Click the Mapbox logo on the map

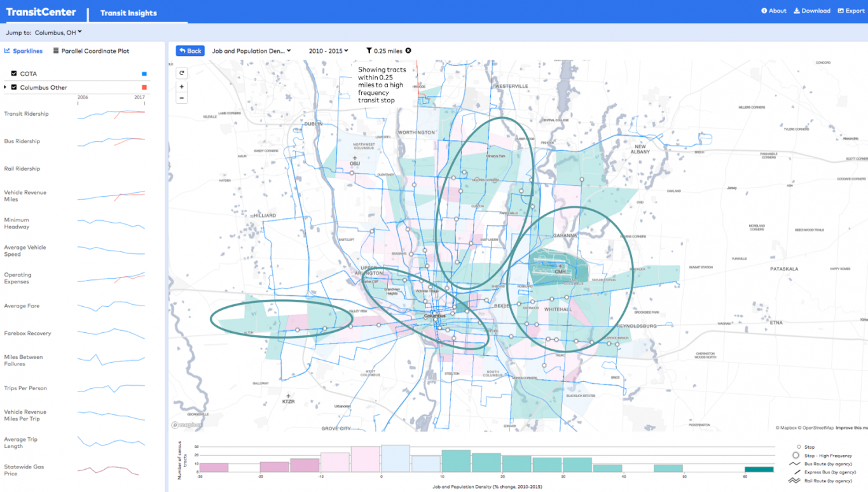tap(187, 425)
